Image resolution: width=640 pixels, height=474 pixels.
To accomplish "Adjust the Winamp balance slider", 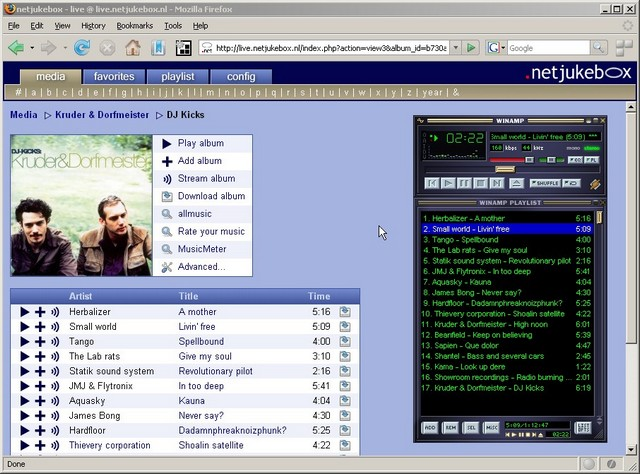I will pos(551,160).
